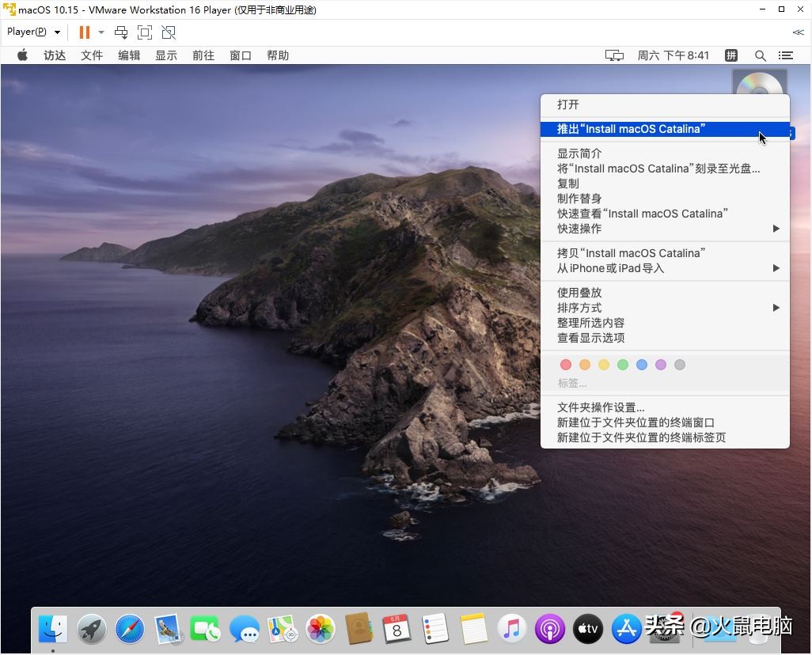This screenshot has height=655, width=812.
Task: Open the Music app in the Dock
Action: [x=511, y=629]
